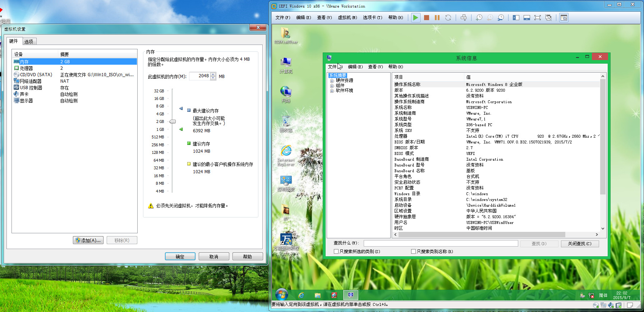Screen dimensions: 644x312
Task: Open the 回收站 recycle bin desktop icon
Action: click(286, 124)
